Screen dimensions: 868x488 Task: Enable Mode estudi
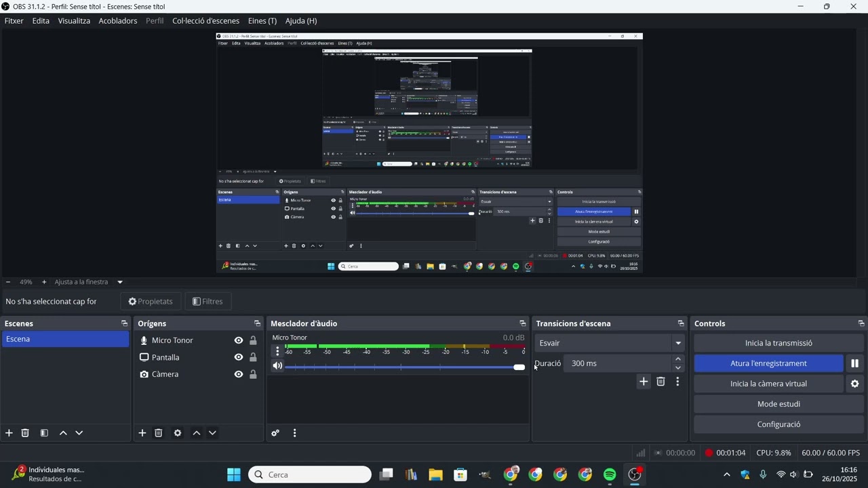(x=778, y=404)
